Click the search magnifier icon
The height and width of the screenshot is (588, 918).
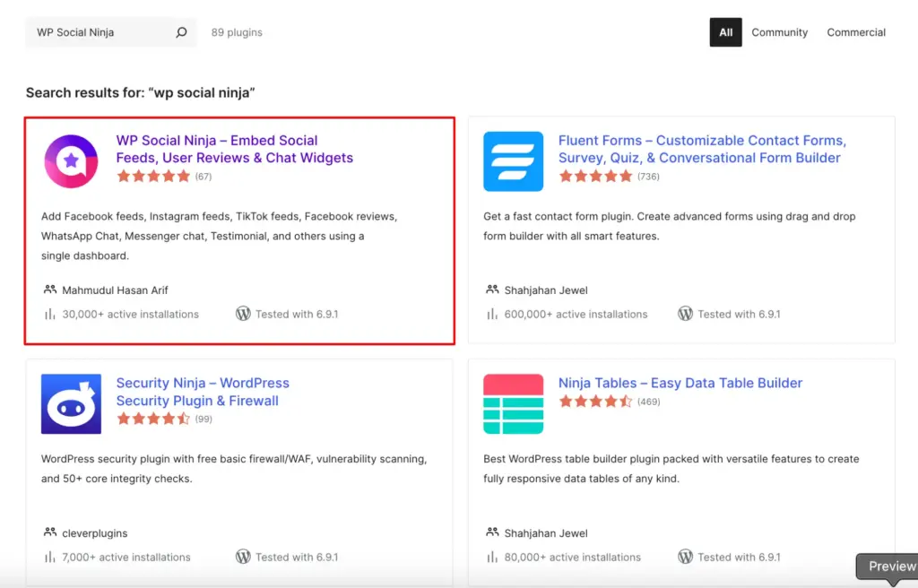tap(182, 32)
